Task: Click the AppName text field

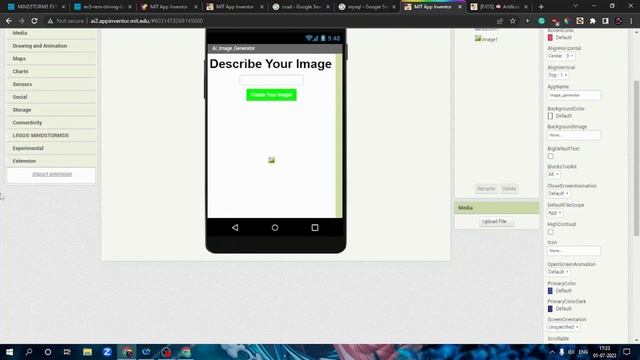Action: point(573,95)
